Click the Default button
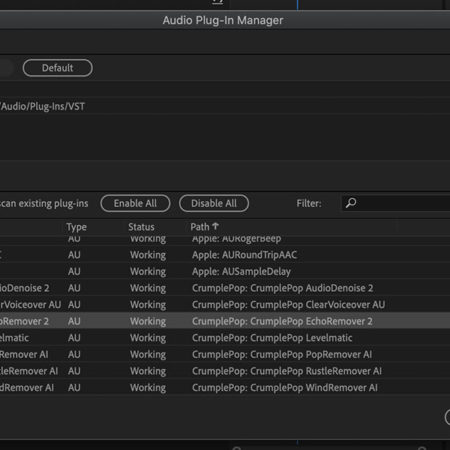The width and height of the screenshot is (450, 450). [x=58, y=68]
